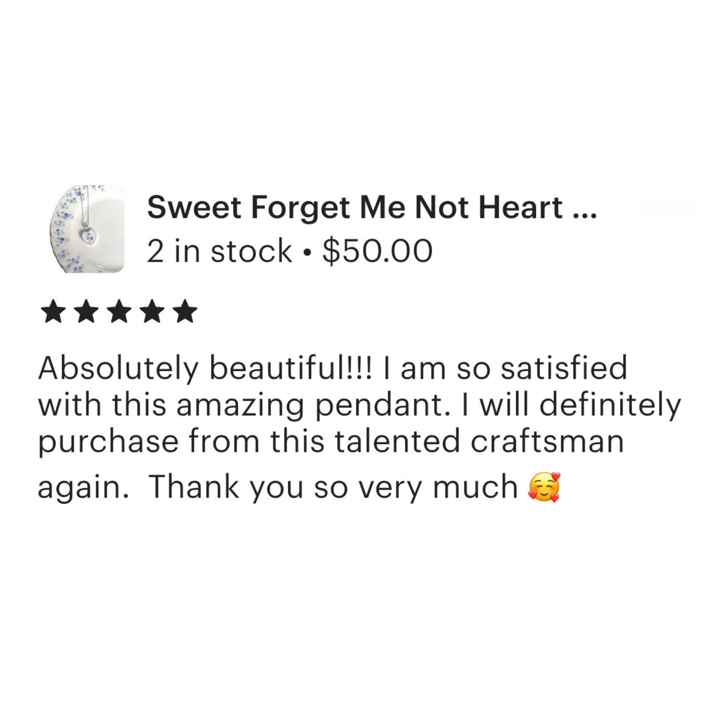
Task: Click "Thank you so very much" text
Action: tap(333, 487)
